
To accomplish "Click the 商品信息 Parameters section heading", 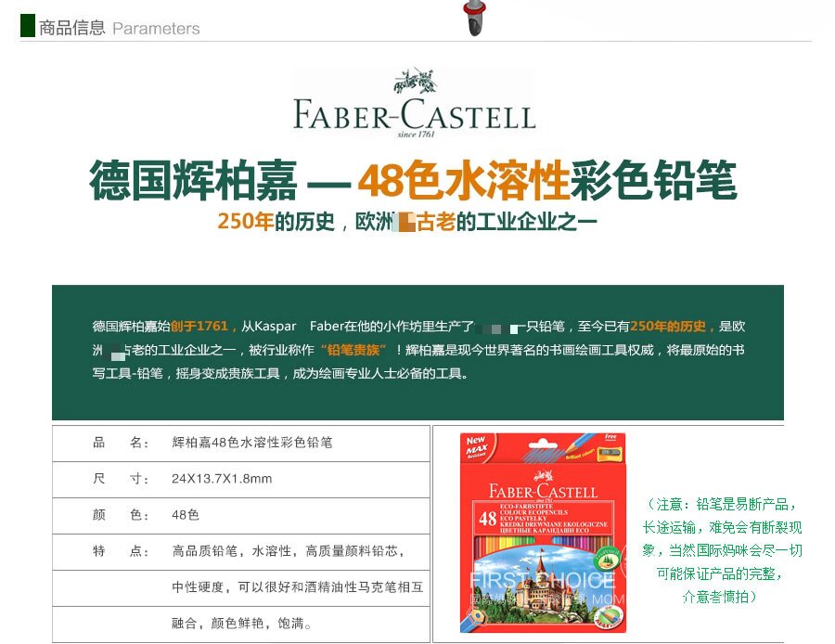I will [x=119, y=28].
